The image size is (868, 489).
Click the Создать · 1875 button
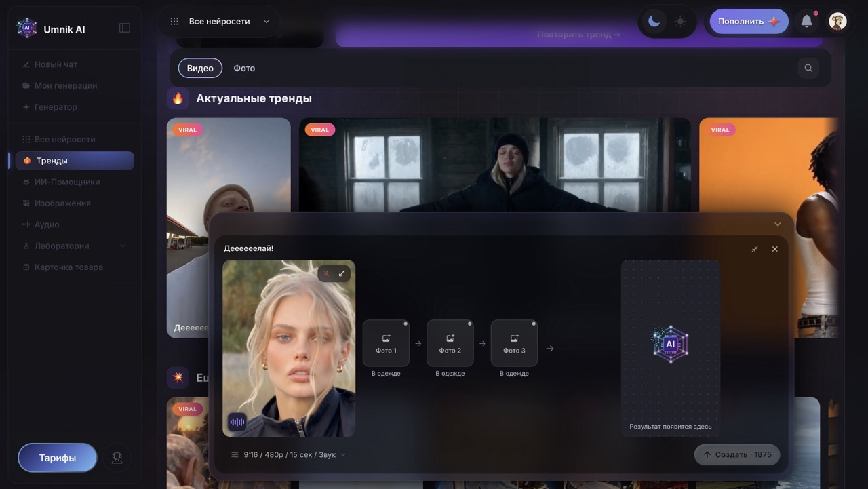pos(737,454)
